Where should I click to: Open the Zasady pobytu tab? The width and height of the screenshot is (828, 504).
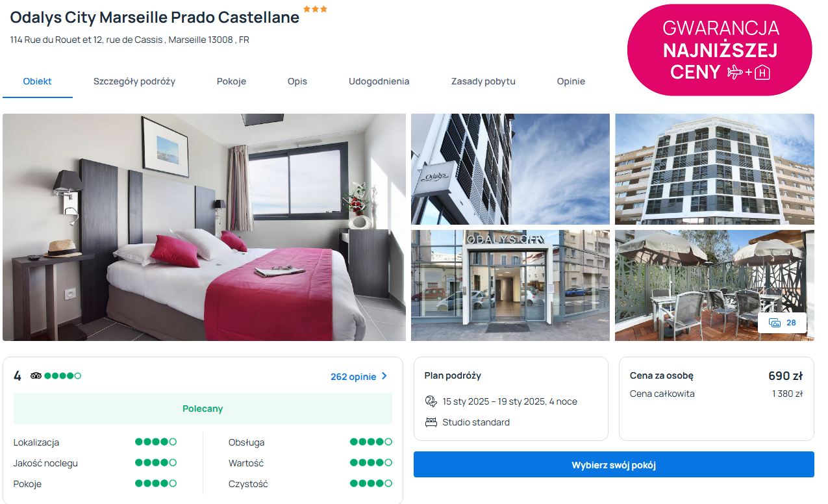coord(483,81)
